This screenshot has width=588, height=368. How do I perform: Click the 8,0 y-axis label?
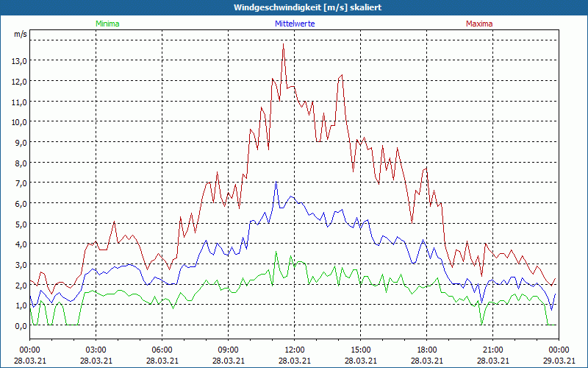click(21, 163)
